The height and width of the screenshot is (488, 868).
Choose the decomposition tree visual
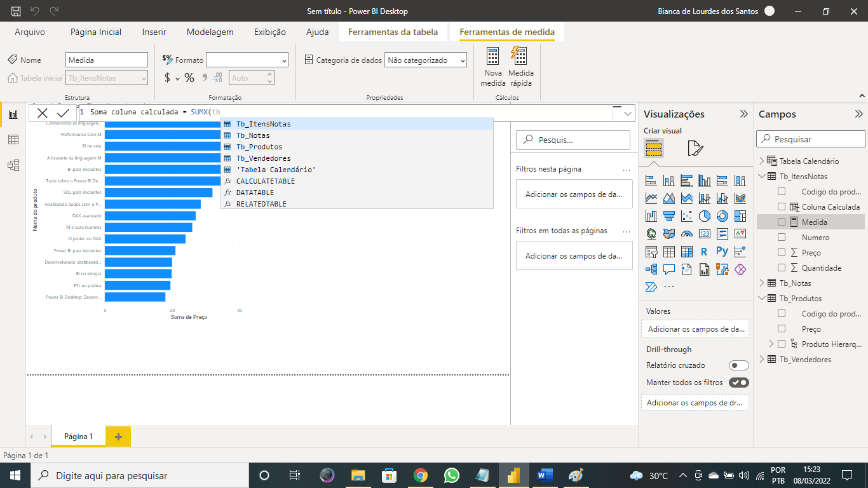click(651, 269)
